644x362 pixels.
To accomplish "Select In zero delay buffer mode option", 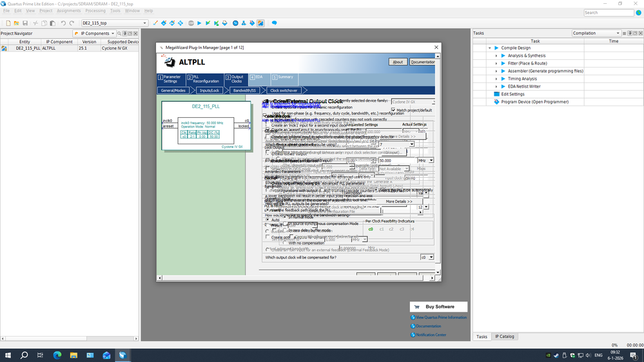I will [285, 231].
